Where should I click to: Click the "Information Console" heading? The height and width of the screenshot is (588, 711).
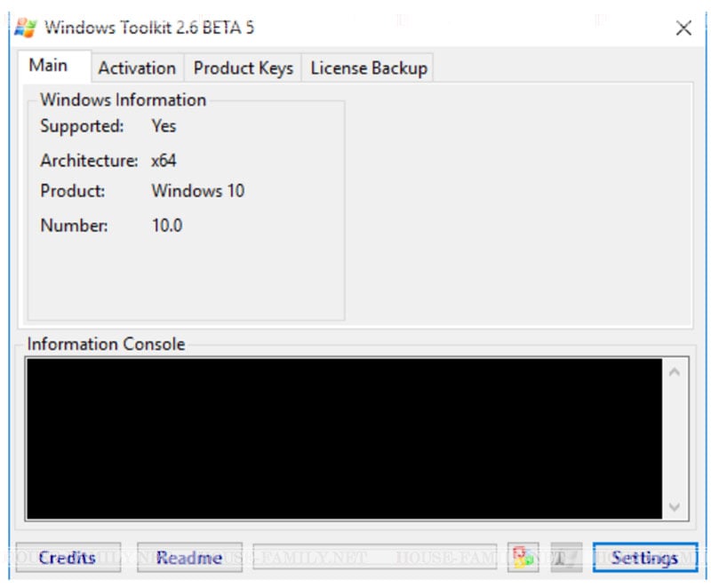(106, 345)
